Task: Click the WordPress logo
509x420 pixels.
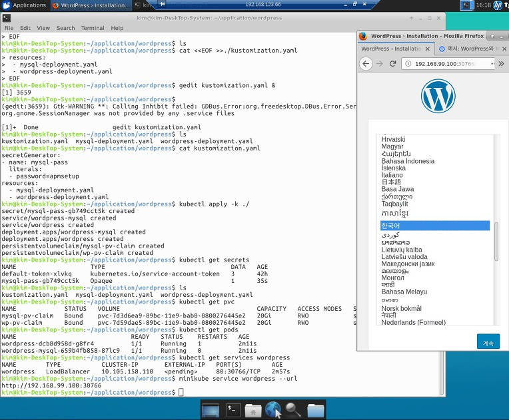Action: coord(438,96)
